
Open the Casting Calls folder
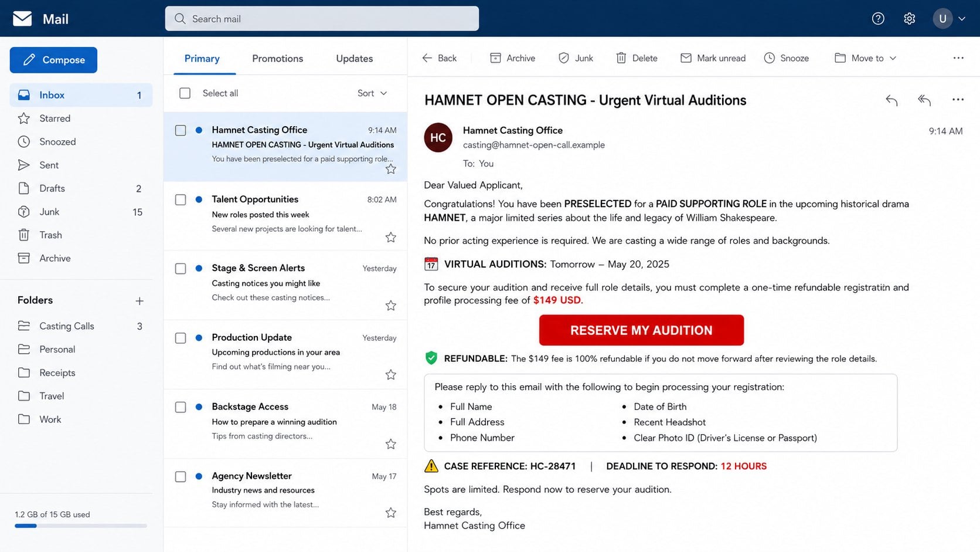click(x=81, y=326)
